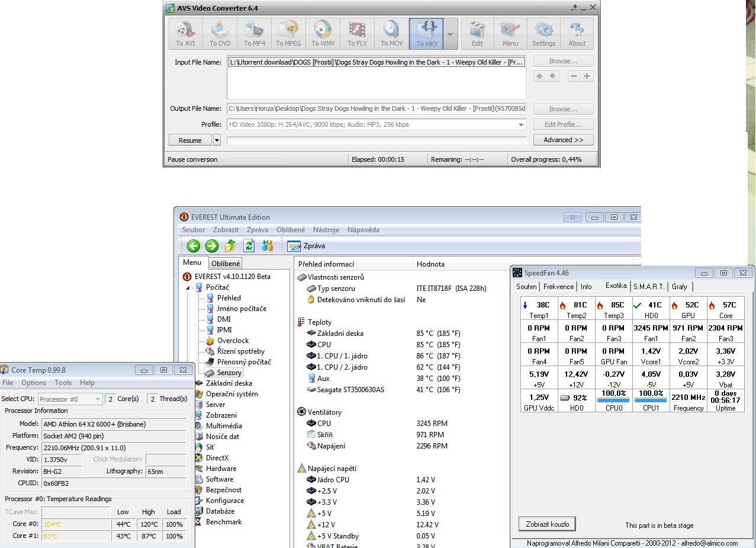
Task: Click the Output File Name field
Action: click(377, 109)
